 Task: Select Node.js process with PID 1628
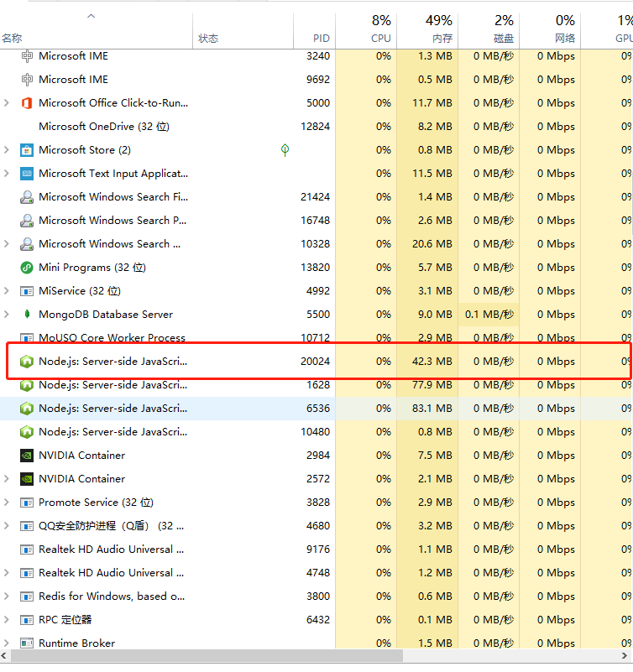click(316, 387)
